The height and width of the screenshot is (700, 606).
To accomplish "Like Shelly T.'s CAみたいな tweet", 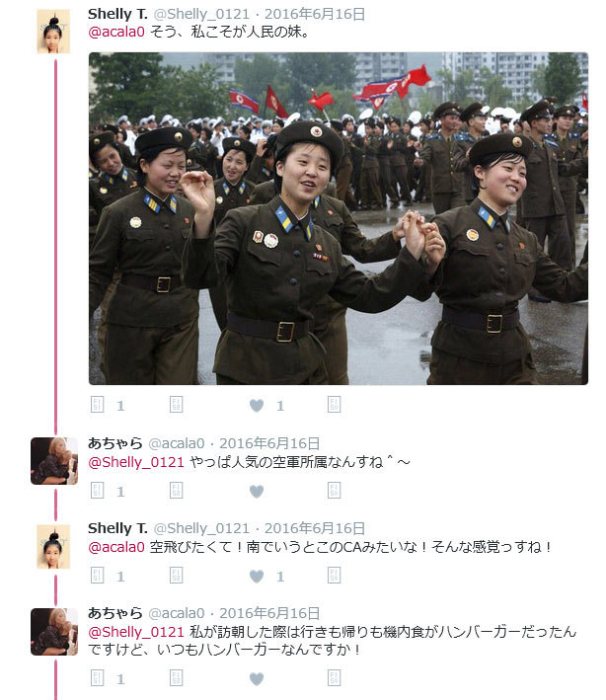I will click(x=257, y=577).
